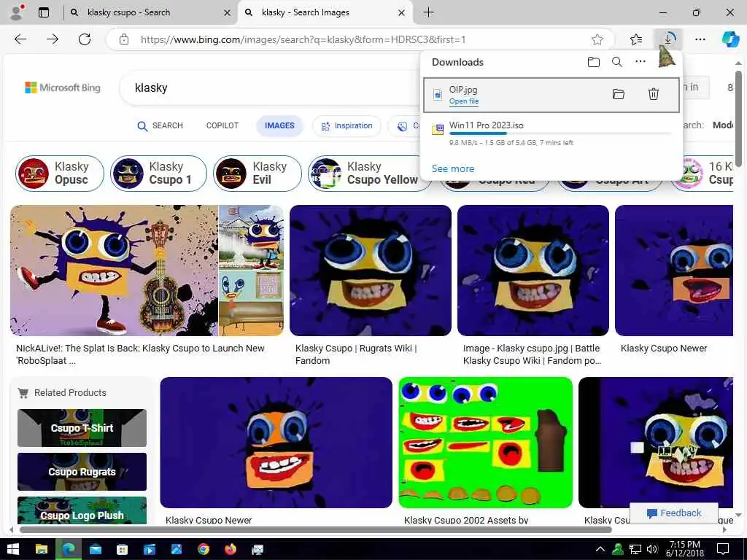The image size is (747, 560).
Task: Open volume control in system tray
Action: pos(652,550)
